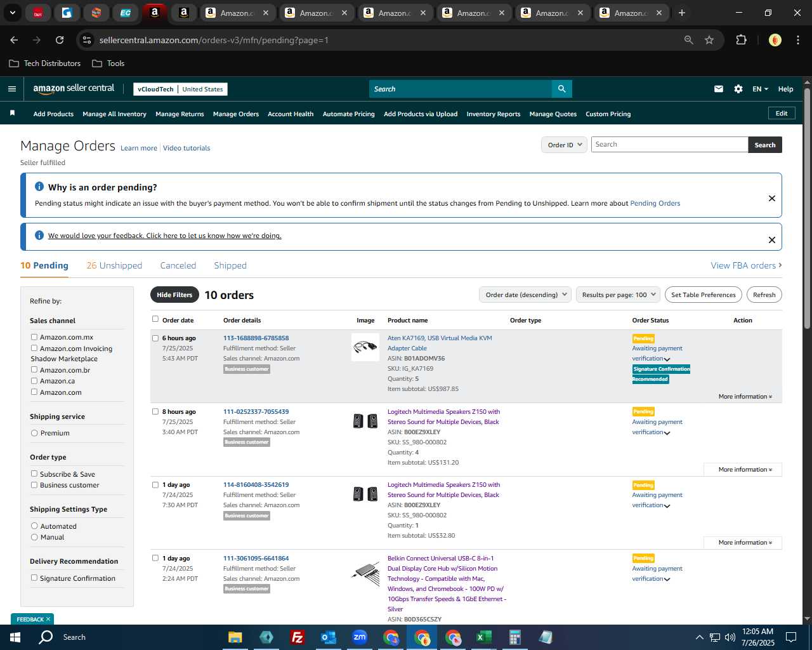The height and width of the screenshot is (650, 812).
Task: Click the Amazon Seller Central logo
Action: [x=74, y=89]
